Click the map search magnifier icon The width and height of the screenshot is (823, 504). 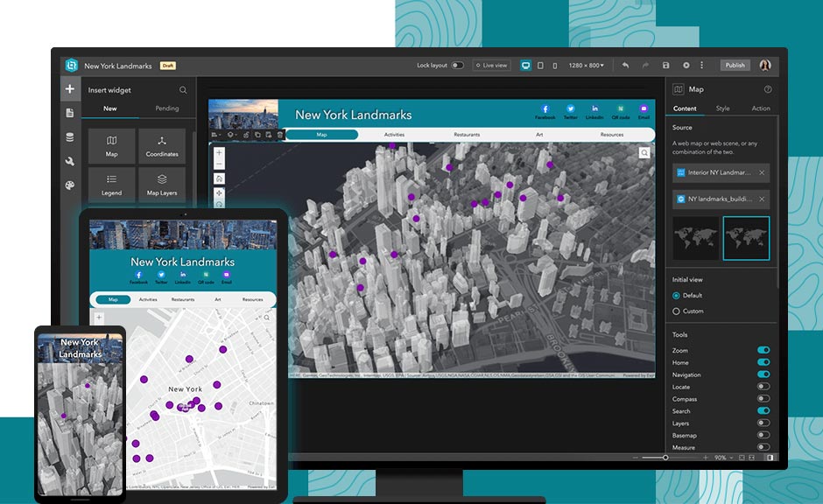tap(644, 153)
